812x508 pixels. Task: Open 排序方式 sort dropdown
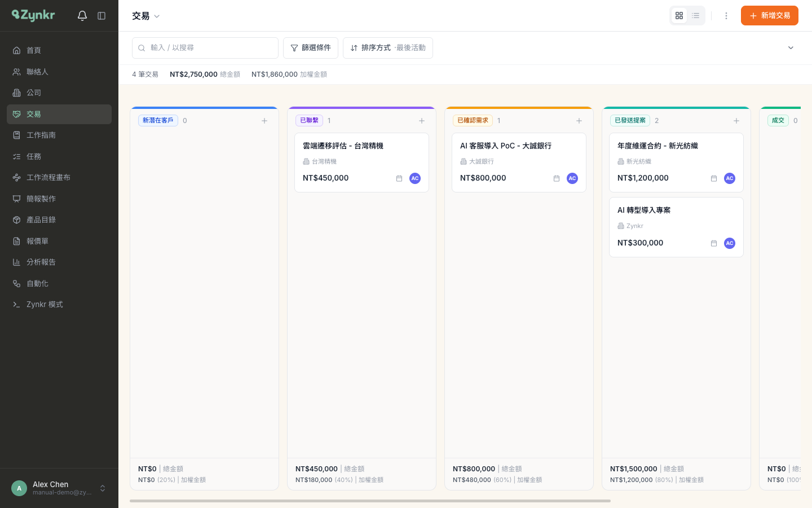388,48
